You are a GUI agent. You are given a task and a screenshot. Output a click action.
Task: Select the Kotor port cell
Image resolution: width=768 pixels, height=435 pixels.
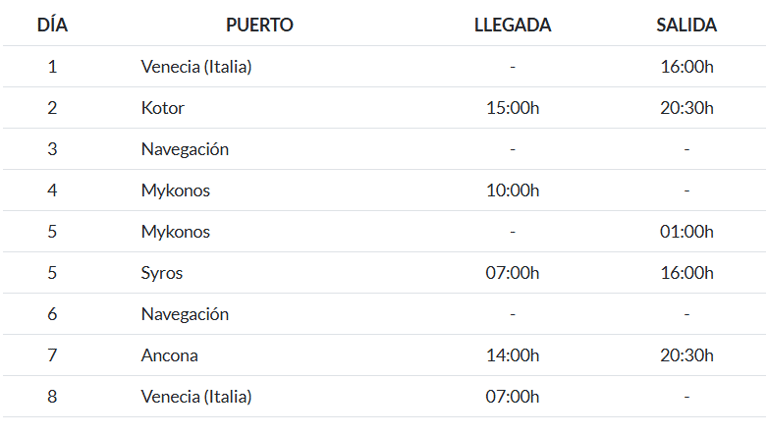point(163,108)
